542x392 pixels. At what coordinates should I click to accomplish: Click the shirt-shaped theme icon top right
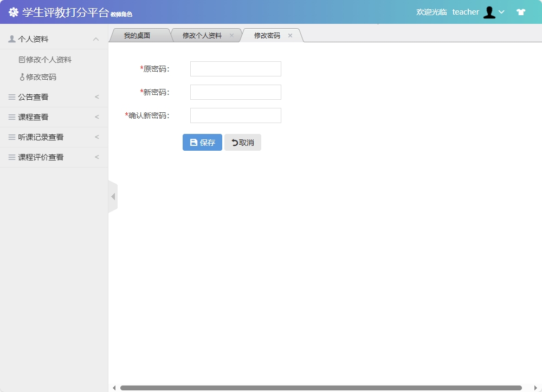[520, 11]
